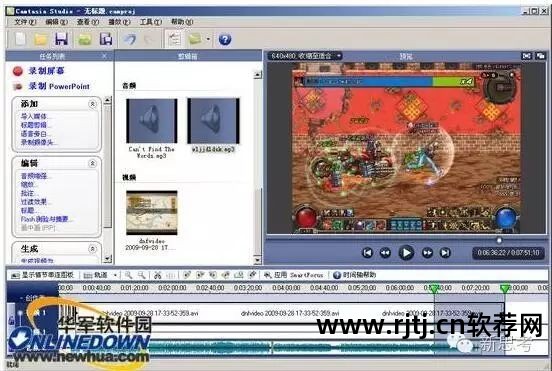Close the 任务列表 panel with its X
The height and width of the screenshot is (371, 552).
click(104, 56)
